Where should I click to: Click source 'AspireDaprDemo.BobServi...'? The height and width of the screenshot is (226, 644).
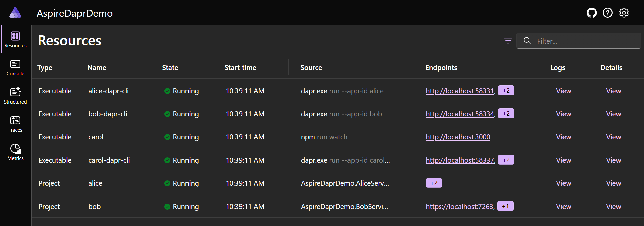(x=344, y=207)
